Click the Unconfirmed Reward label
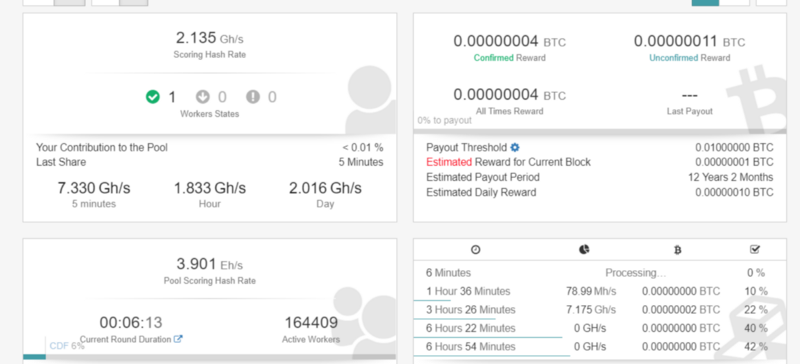The width and height of the screenshot is (800, 364). point(689,58)
